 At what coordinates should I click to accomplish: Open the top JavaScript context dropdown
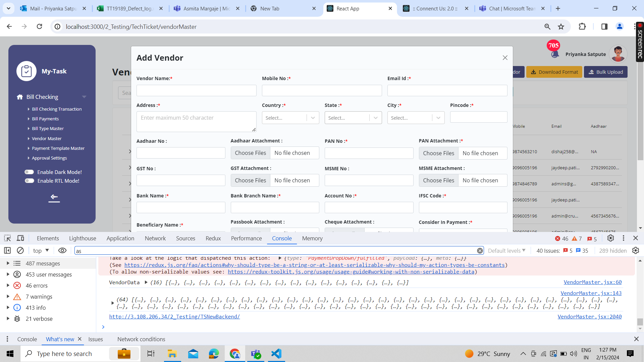point(41,251)
